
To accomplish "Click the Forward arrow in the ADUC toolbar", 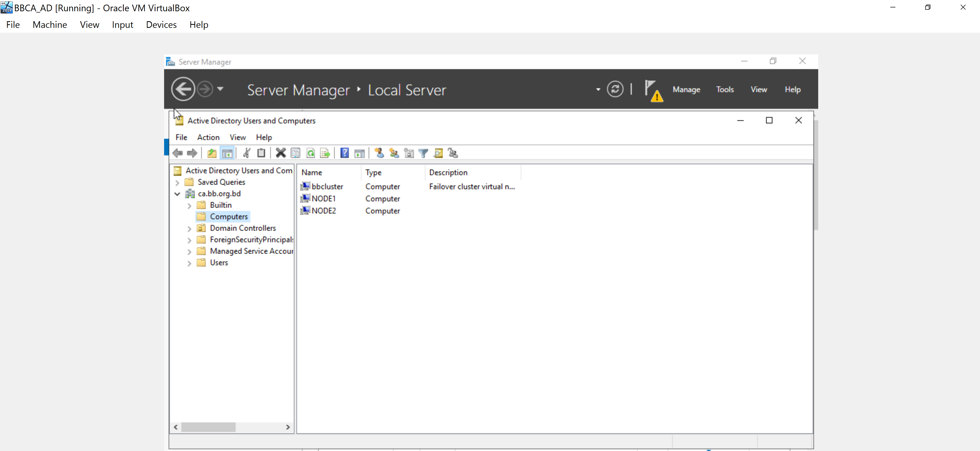I will 192,153.
